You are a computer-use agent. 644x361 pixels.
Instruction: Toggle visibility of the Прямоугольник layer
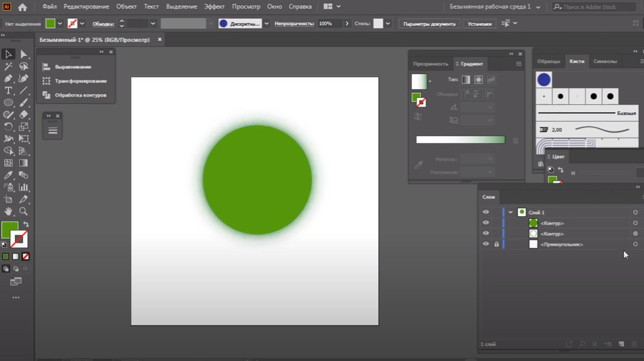pyautogui.click(x=486, y=244)
